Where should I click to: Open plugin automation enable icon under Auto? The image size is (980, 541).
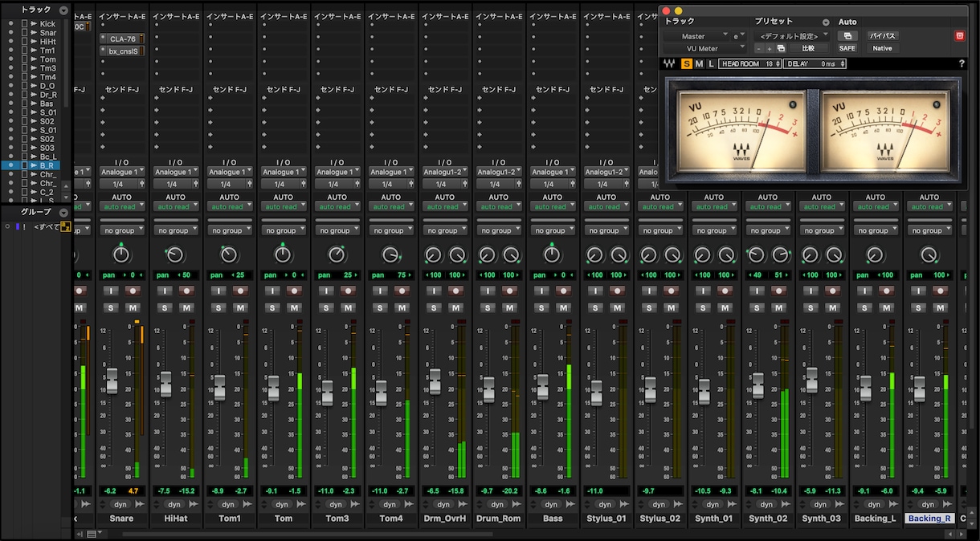pos(847,36)
